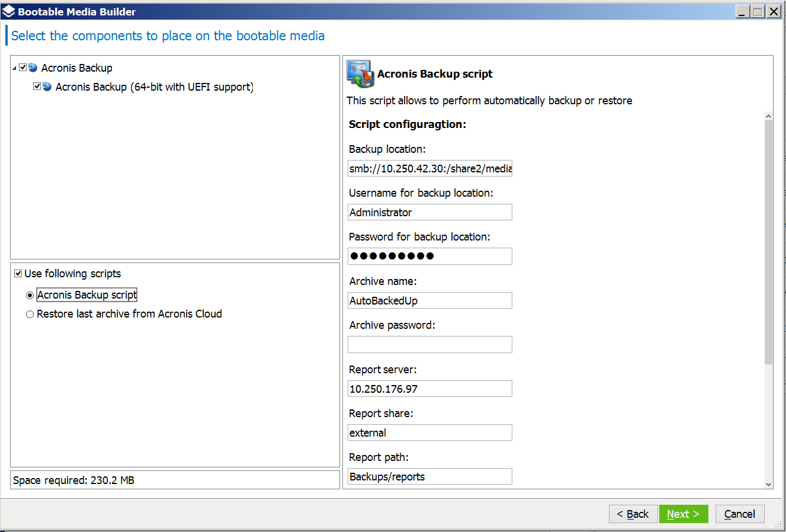Image resolution: width=786 pixels, height=532 pixels.
Task: Uncheck Acronis Backup 64-bit UEFI checkbox
Action: click(x=37, y=86)
